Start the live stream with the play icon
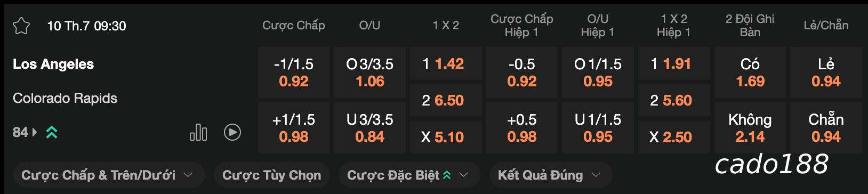The width and height of the screenshot is (868, 194). point(232,132)
